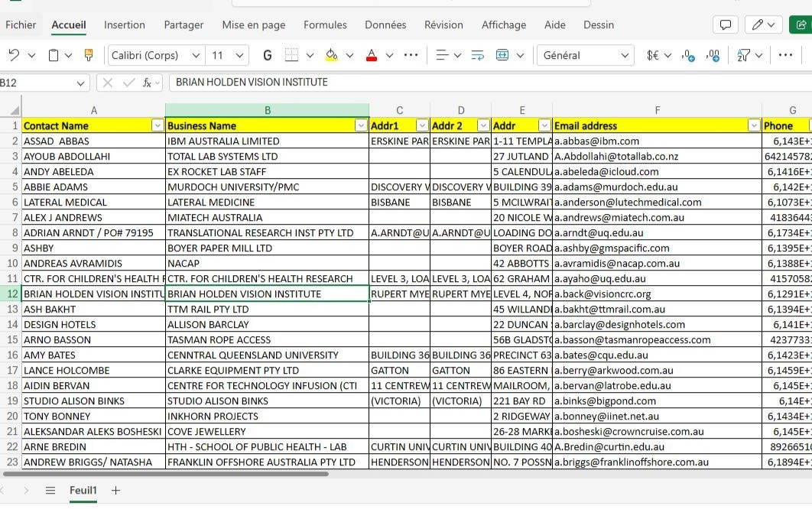Apply cell borders icon
The width and height of the screenshot is (812, 509).
click(291, 55)
